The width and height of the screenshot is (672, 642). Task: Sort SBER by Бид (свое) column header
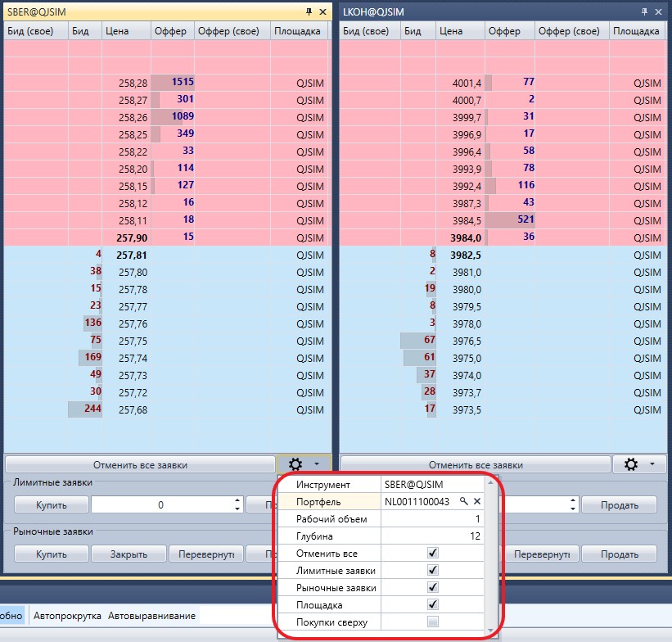pos(36,31)
